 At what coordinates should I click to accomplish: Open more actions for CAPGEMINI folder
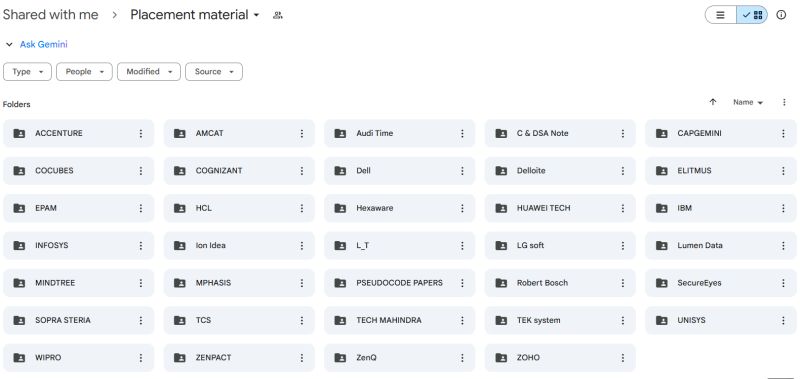[783, 134]
